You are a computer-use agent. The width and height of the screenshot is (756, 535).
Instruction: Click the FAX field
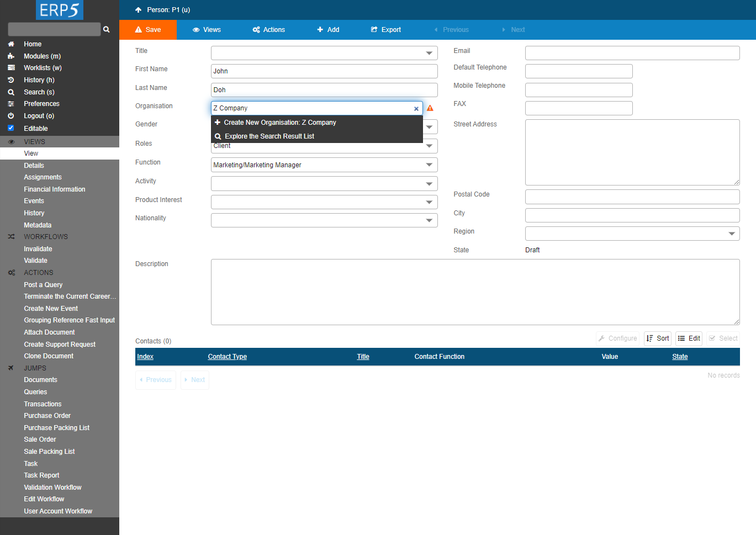coord(579,108)
